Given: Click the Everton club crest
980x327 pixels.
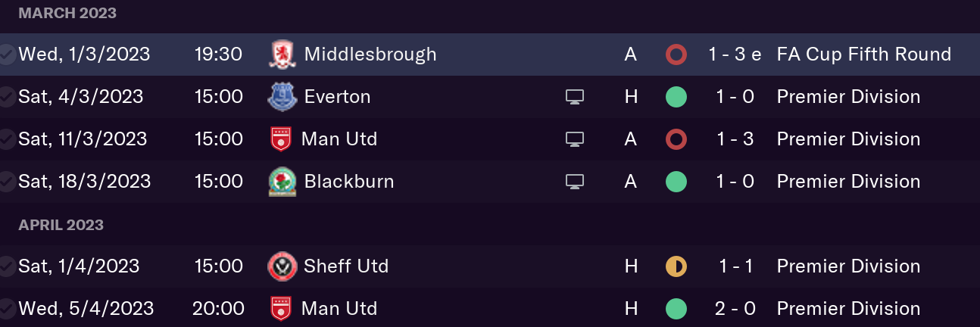Looking at the screenshot, I should pyautogui.click(x=282, y=97).
